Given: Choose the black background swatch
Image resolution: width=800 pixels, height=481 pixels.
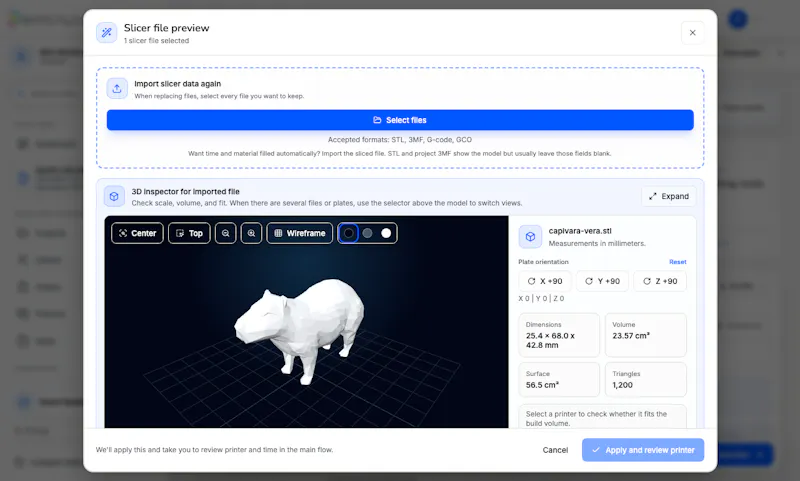Looking at the screenshot, I should [x=348, y=233].
